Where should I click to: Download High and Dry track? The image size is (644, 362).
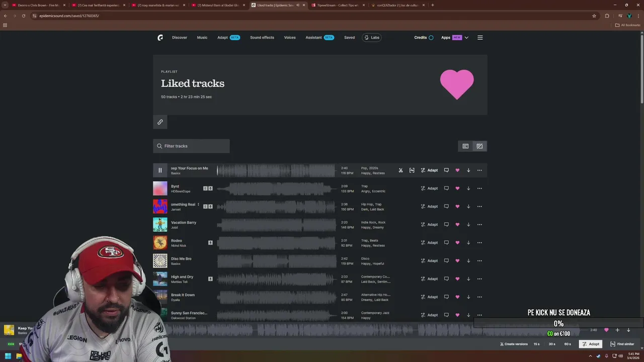[468, 279]
